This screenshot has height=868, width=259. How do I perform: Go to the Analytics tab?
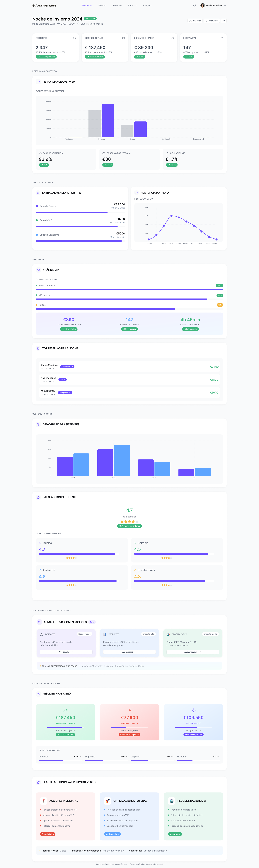click(147, 5)
